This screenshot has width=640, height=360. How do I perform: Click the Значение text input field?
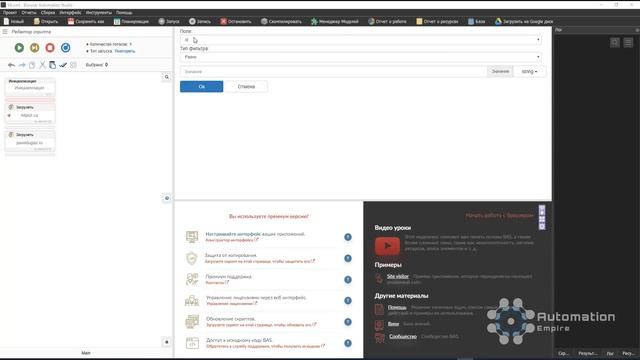point(334,71)
